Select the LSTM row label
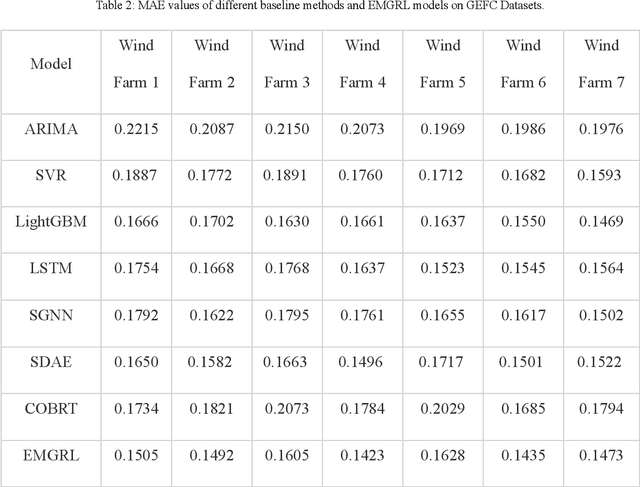 click(x=51, y=268)
